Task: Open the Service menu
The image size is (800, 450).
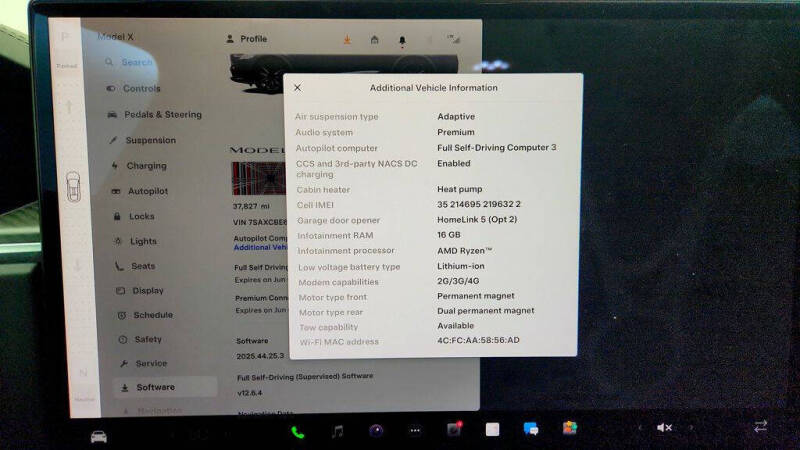Action: tap(143, 363)
